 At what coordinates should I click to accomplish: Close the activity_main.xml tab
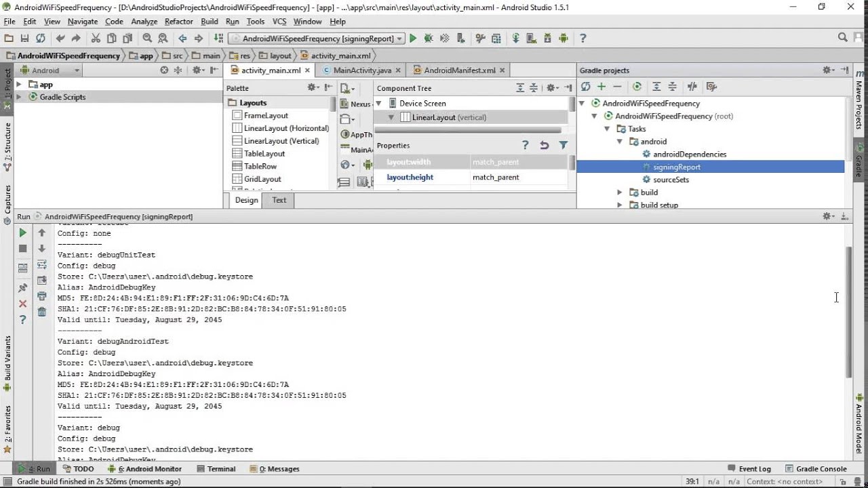(x=307, y=70)
